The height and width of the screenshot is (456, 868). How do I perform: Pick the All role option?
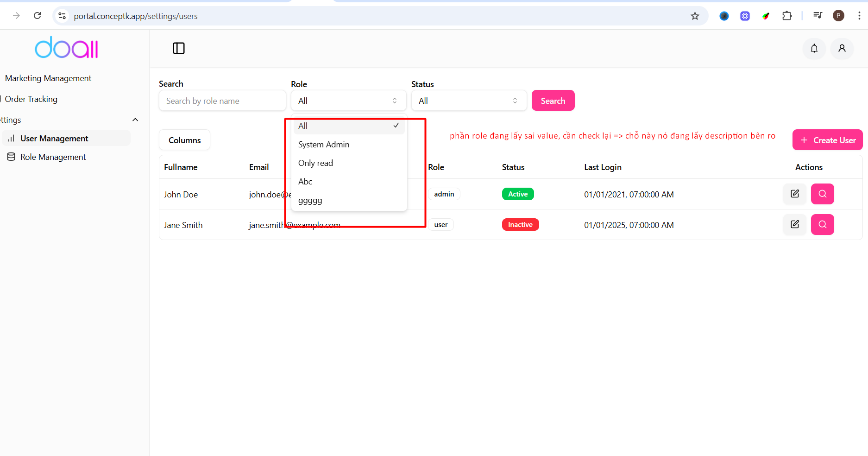coord(303,126)
